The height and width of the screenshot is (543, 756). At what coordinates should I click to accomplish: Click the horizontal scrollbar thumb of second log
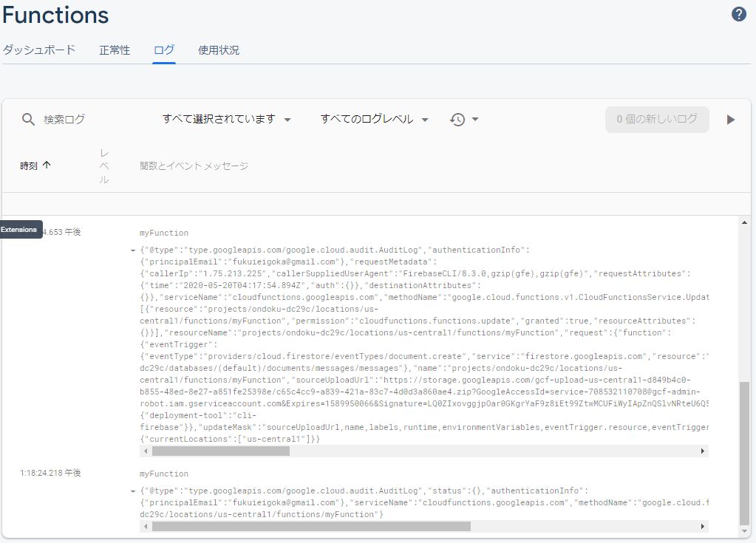pos(311,526)
